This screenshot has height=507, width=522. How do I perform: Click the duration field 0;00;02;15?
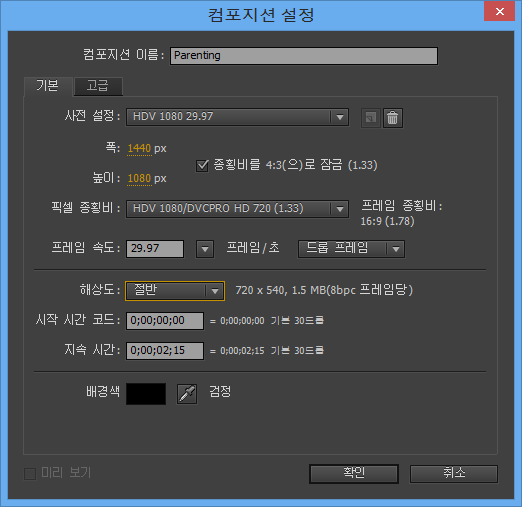(165, 351)
